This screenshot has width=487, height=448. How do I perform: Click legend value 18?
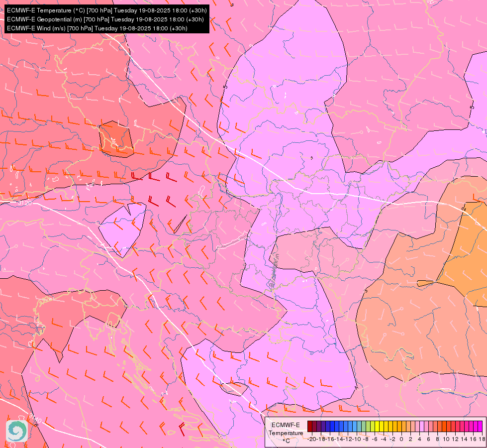[482, 440]
